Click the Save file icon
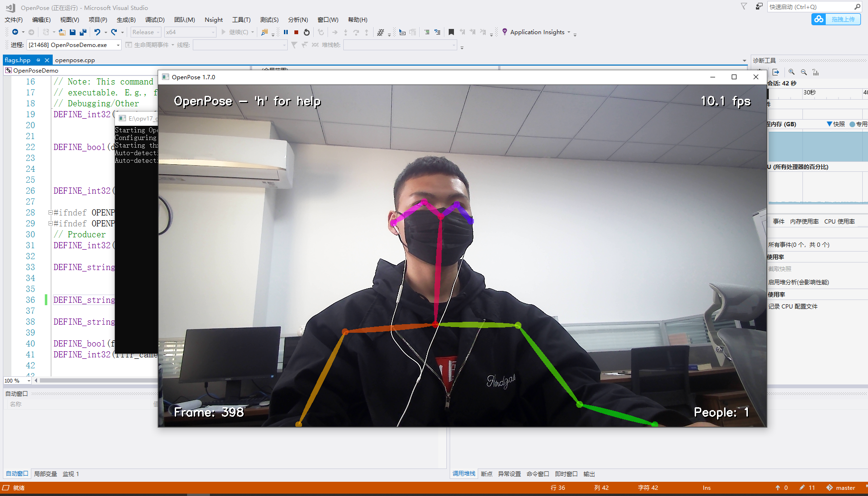The width and height of the screenshot is (868, 496). pos(72,32)
